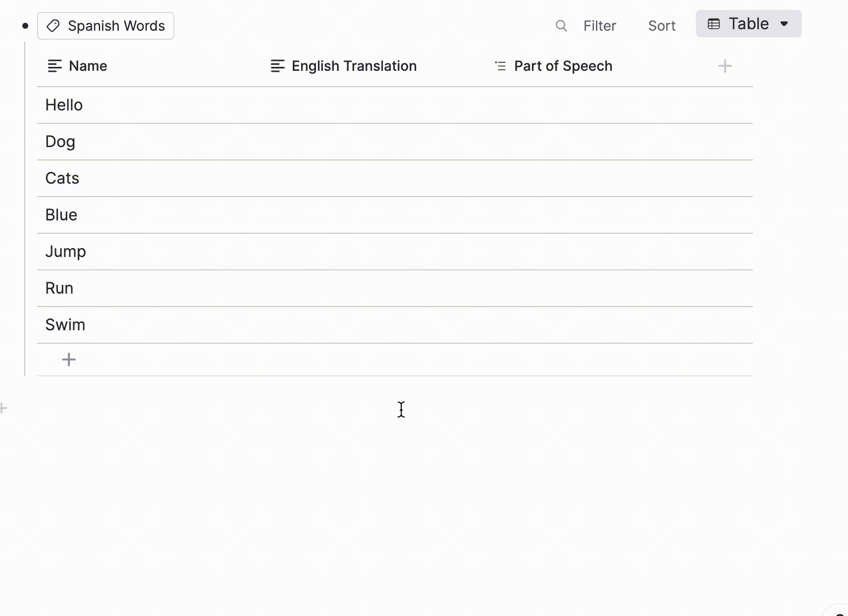Open the Part of Speech column menu
Viewport: 848px width, 616px height.
pyautogui.click(x=563, y=65)
